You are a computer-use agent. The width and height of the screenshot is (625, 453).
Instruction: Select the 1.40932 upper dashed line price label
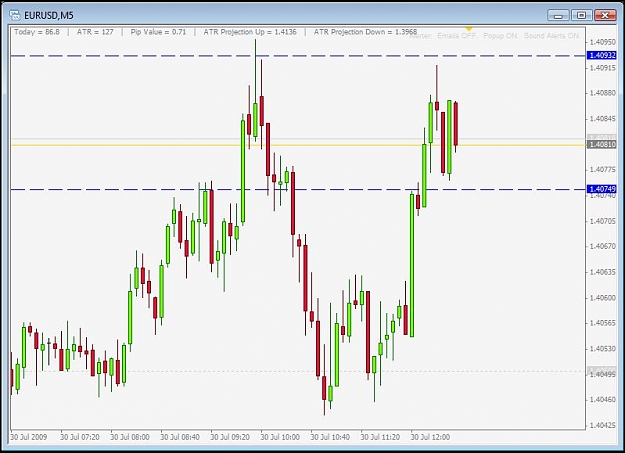coord(601,55)
